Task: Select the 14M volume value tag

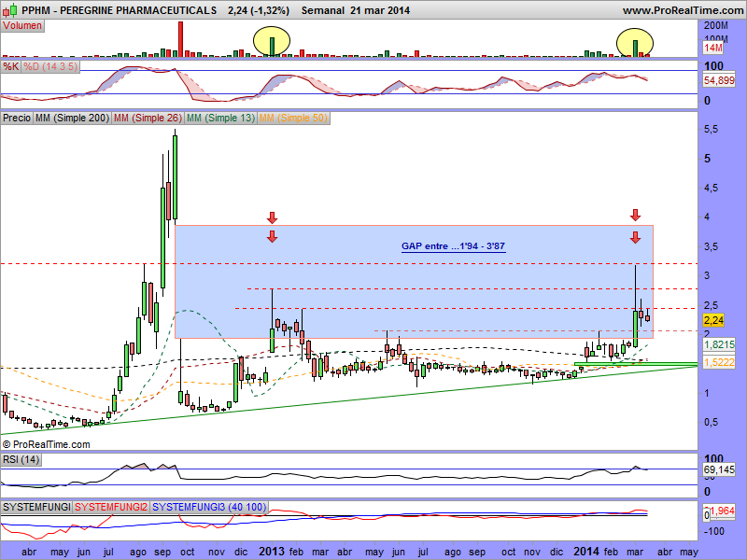Action: [713, 48]
